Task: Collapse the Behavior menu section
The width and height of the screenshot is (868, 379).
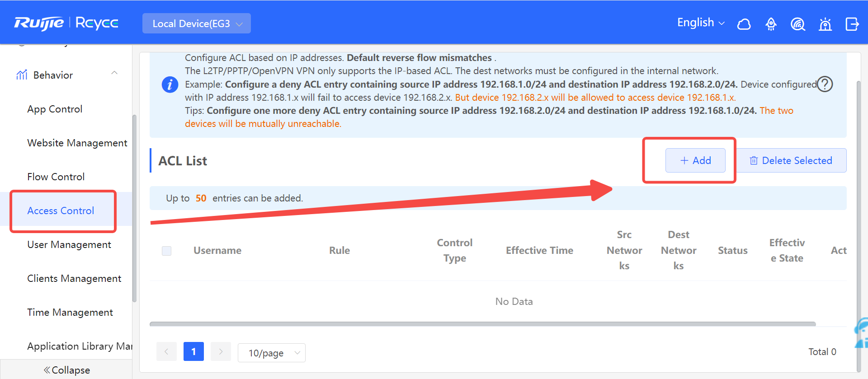Action: [x=114, y=73]
